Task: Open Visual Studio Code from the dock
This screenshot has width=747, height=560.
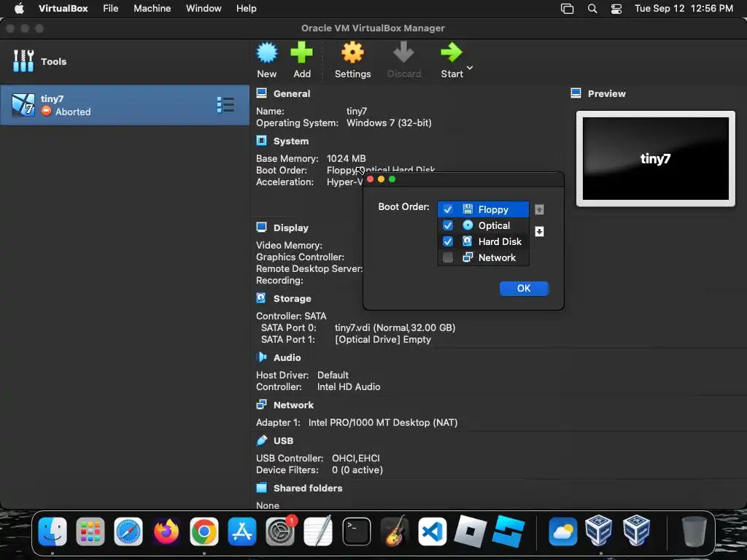Action: tap(432, 531)
